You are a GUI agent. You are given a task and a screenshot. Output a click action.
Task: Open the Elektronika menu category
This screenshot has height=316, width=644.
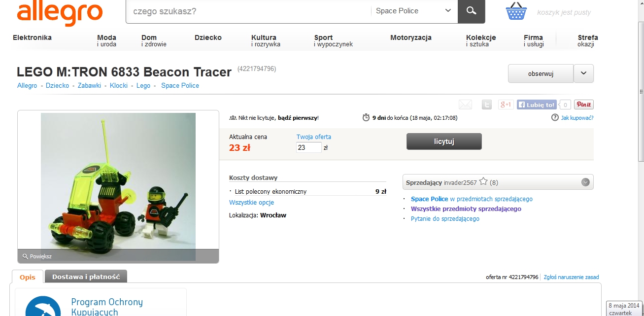pyautogui.click(x=32, y=37)
